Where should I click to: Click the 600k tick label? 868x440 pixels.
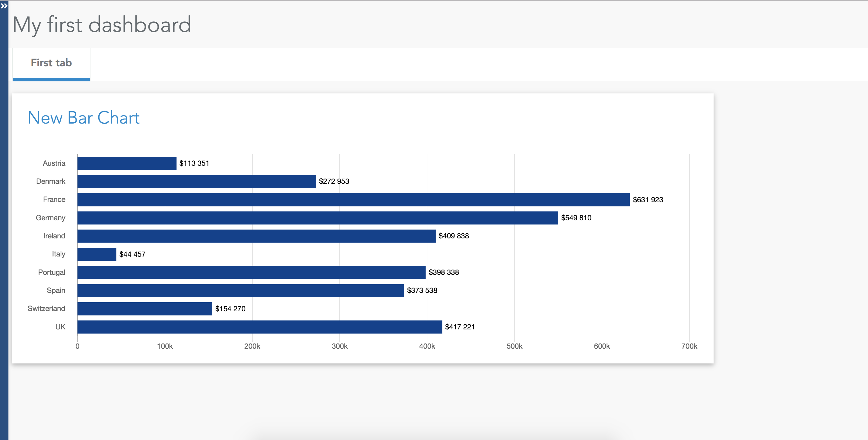pyautogui.click(x=602, y=346)
